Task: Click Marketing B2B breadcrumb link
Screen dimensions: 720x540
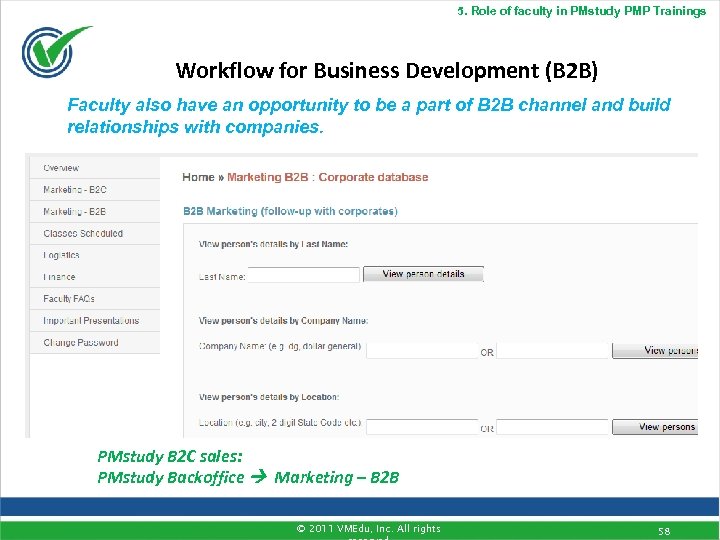Action: coord(268,177)
